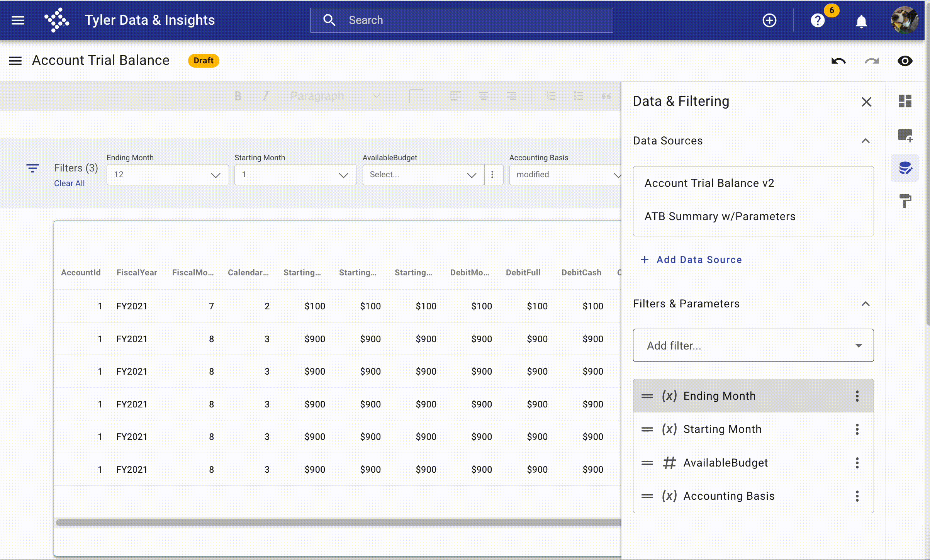The image size is (930, 560).
Task: Open options menu for Starting Month parameter
Action: 857,429
